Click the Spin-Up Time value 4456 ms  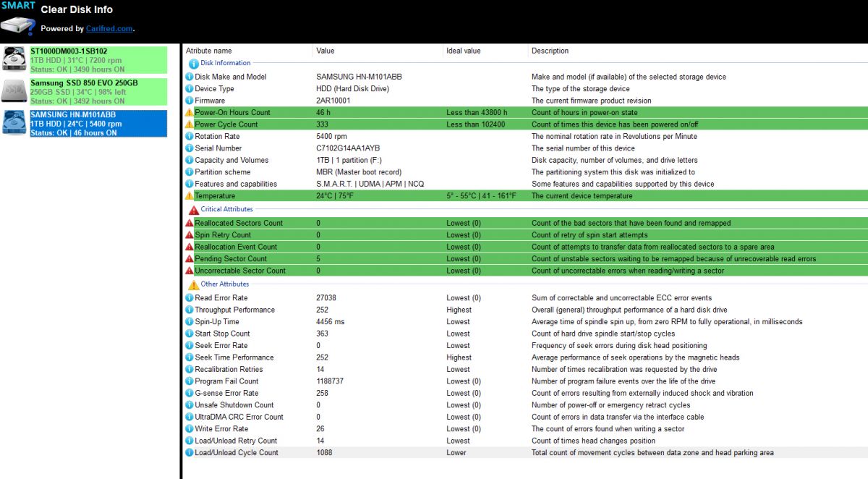(x=331, y=322)
